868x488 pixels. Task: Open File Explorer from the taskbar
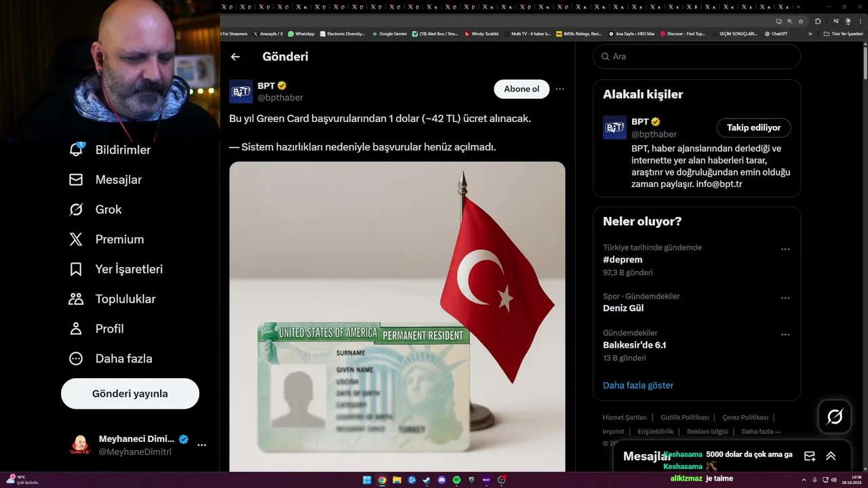[x=397, y=480]
